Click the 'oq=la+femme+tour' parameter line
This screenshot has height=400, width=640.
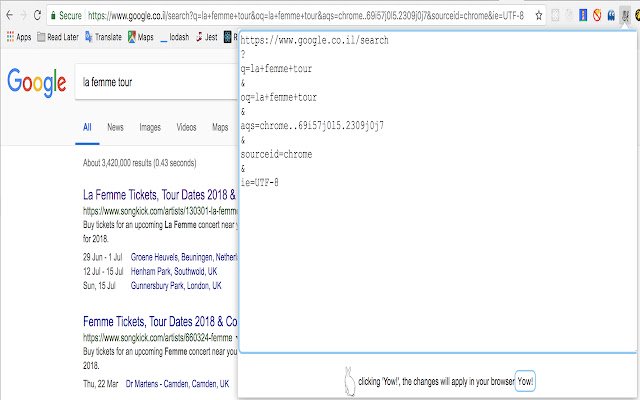[278, 97]
